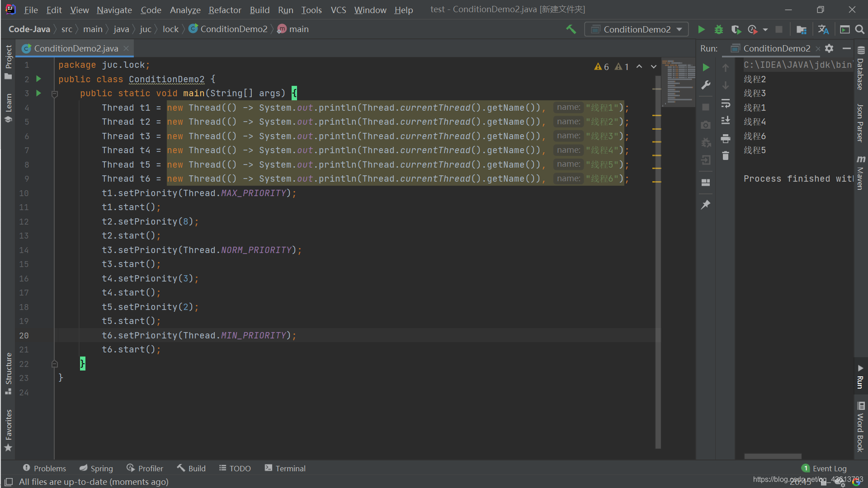This screenshot has height=488, width=868.
Task: Click the Settings gear for Run configuration
Action: click(x=829, y=47)
